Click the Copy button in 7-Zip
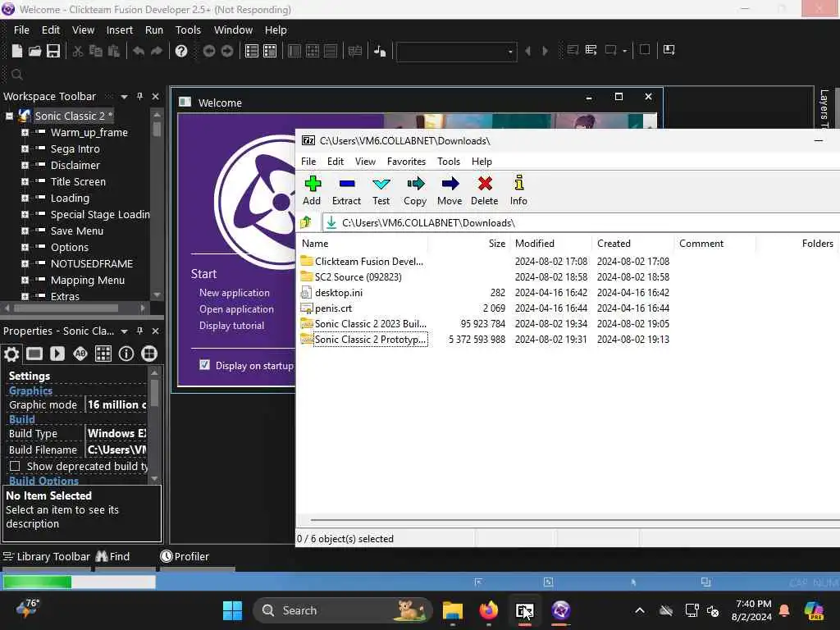This screenshot has width=840, height=630. 415,190
